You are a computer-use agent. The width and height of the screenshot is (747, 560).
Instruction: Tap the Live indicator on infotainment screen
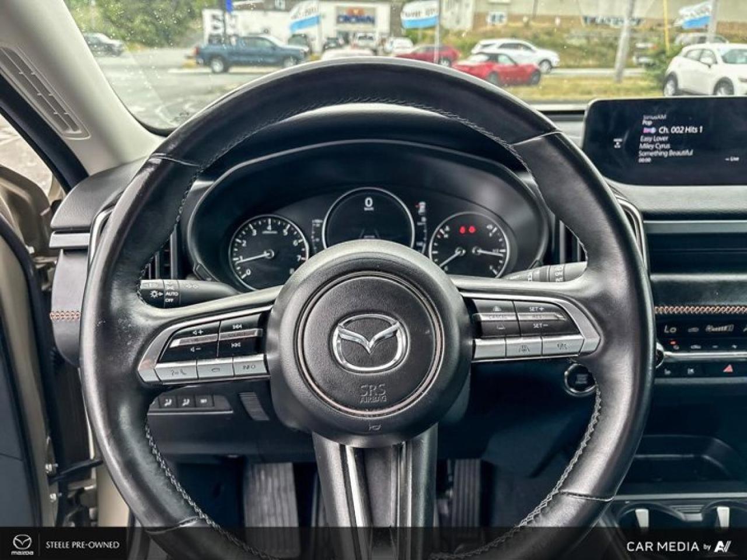[734, 158]
